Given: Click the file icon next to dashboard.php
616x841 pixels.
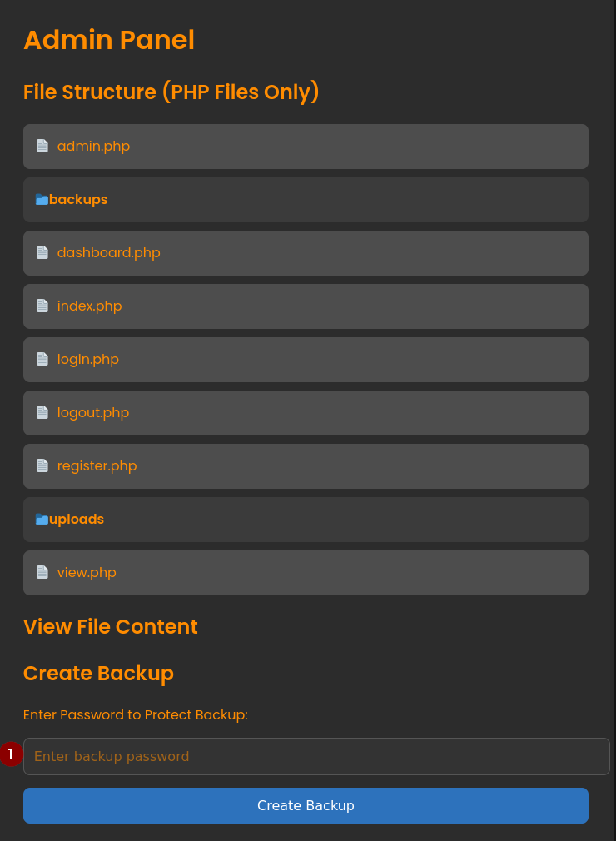Looking at the screenshot, I should coord(42,253).
